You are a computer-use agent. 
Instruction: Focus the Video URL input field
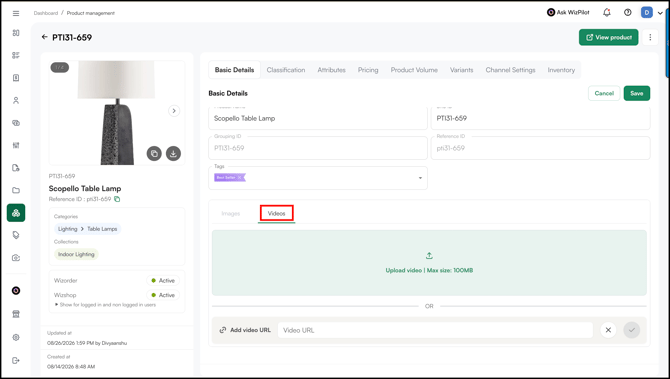pyautogui.click(x=435, y=330)
